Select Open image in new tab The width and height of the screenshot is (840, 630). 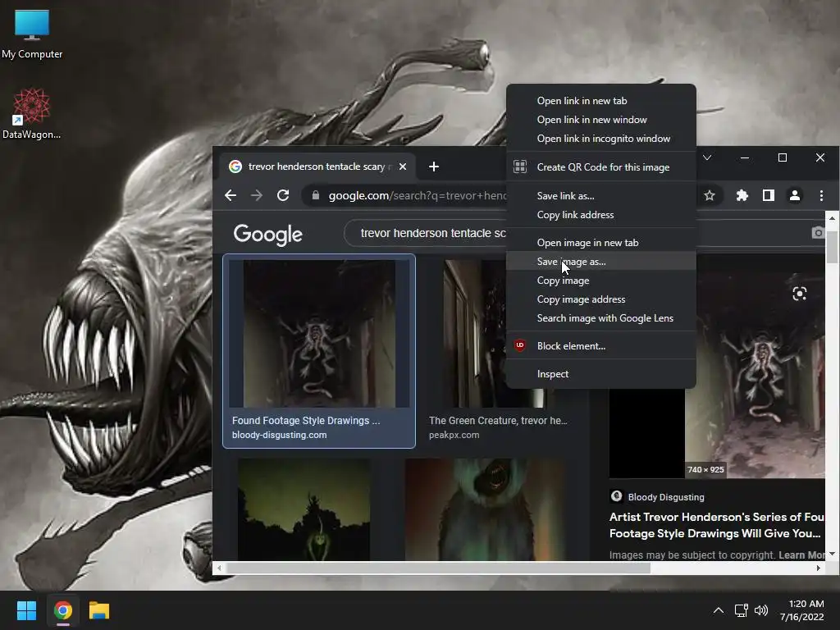601,243
